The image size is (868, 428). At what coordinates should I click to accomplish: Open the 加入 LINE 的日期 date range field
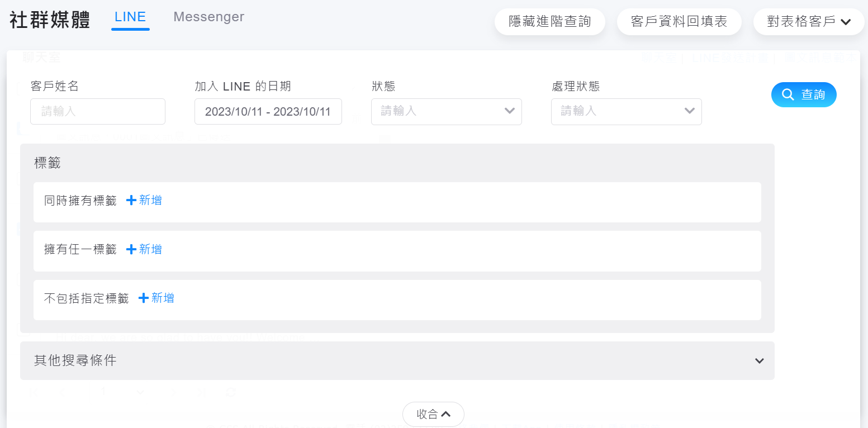click(268, 111)
